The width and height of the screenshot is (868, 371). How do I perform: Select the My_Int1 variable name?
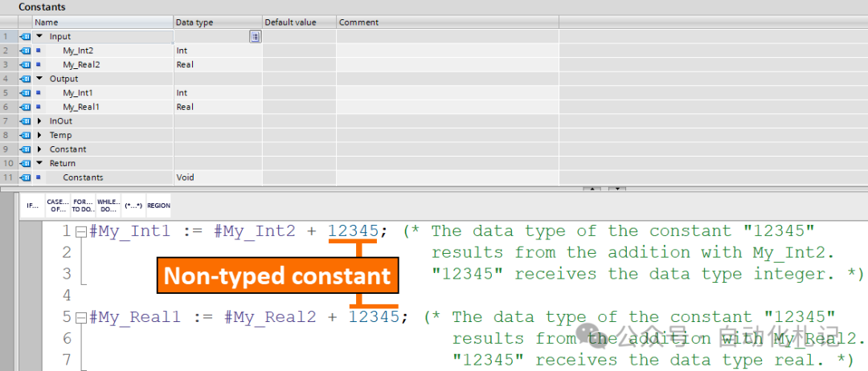click(x=77, y=92)
